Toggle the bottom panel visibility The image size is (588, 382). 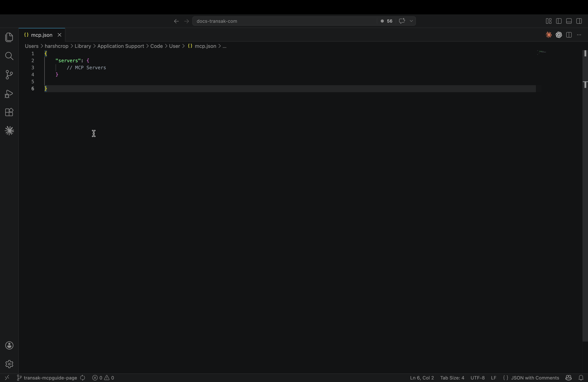tap(569, 21)
